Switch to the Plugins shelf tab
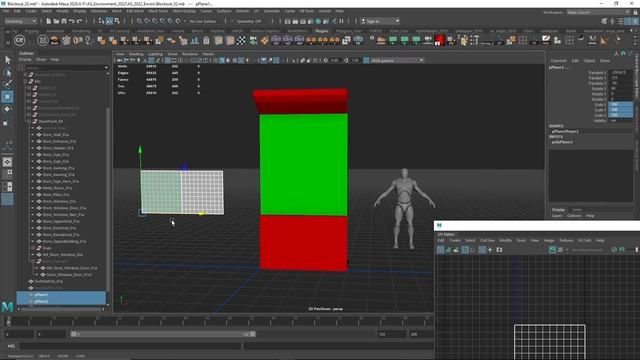The height and width of the screenshot is (360, 640). click(x=322, y=31)
